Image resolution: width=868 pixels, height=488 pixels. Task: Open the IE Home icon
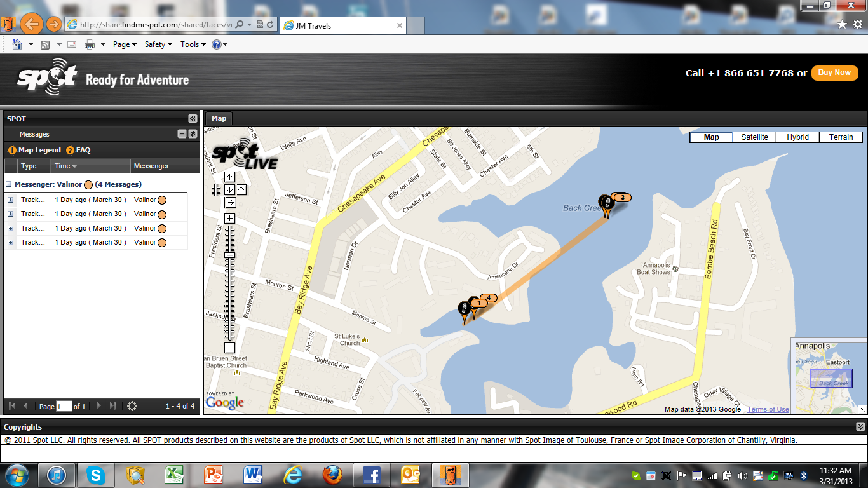[x=17, y=44]
